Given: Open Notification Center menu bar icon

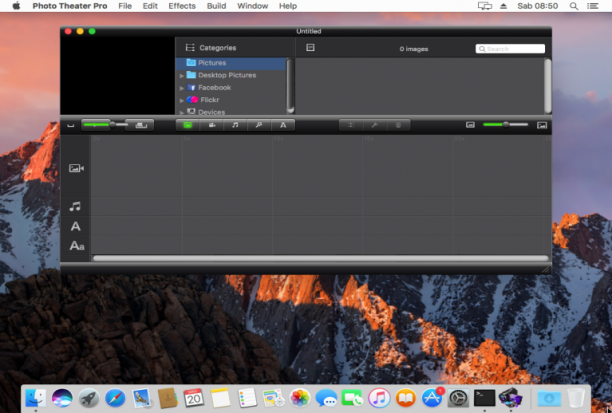Looking at the screenshot, I should coord(592,6).
